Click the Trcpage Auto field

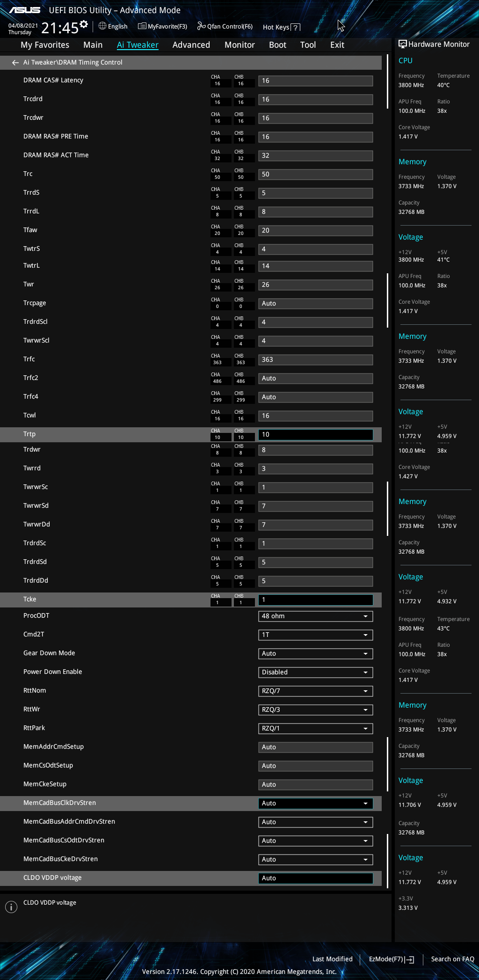pyautogui.click(x=315, y=304)
